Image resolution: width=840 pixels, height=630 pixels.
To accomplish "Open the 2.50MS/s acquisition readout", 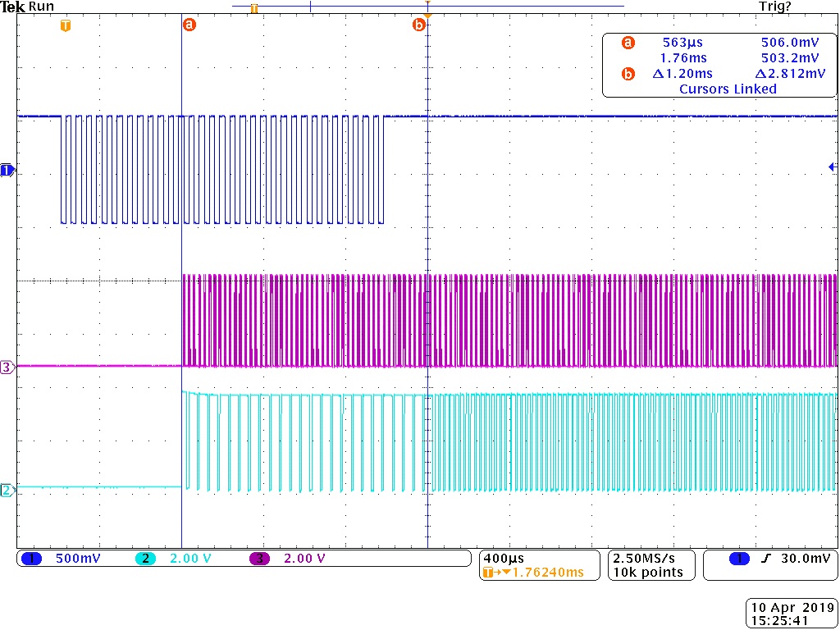I will (651, 565).
